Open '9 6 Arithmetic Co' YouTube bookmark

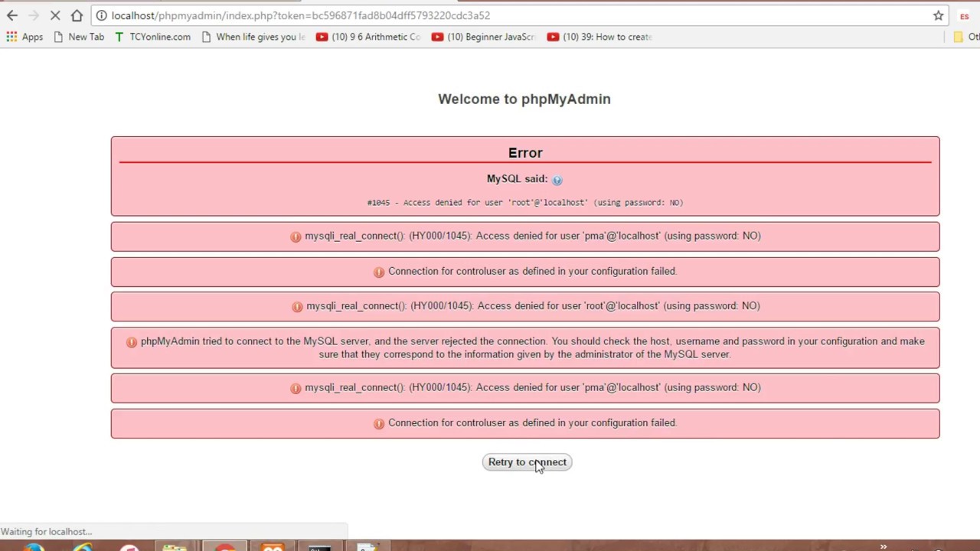click(368, 37)
